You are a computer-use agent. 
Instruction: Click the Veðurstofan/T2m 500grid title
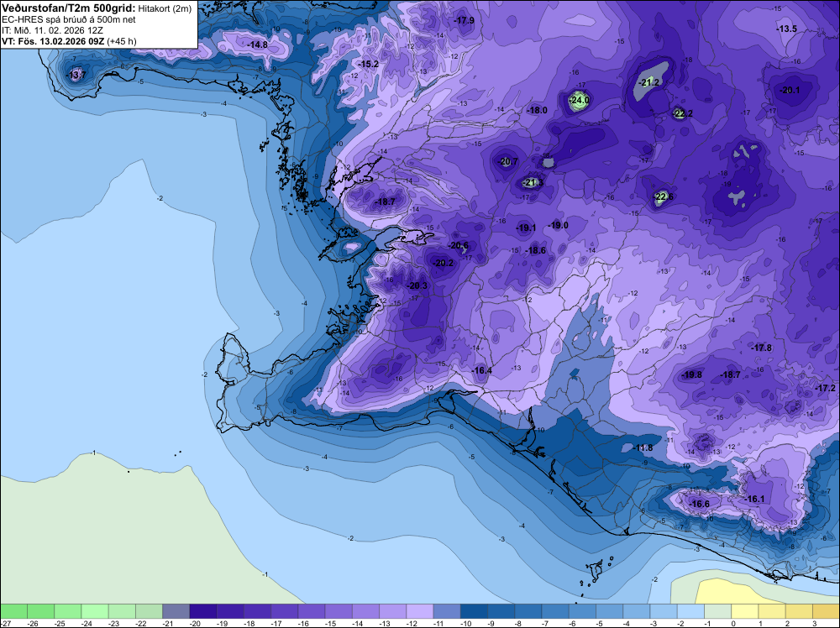pos(69,8)
